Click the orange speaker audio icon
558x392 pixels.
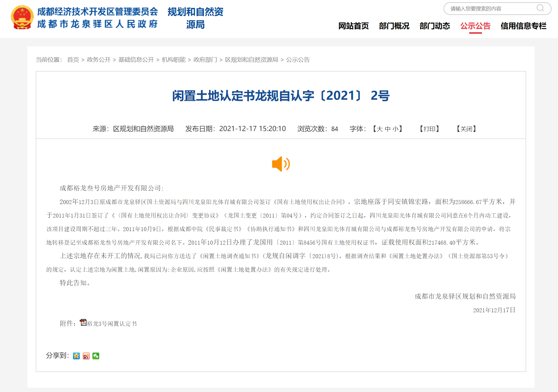click(x=281, y=164)
